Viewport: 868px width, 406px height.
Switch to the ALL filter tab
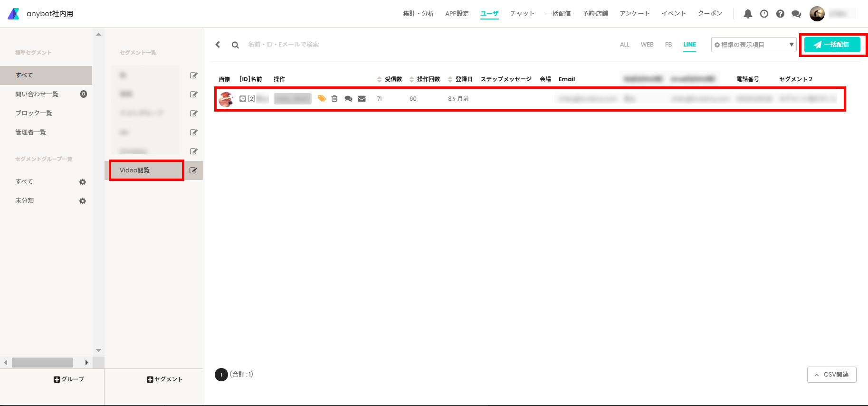[x=625, y=45]
